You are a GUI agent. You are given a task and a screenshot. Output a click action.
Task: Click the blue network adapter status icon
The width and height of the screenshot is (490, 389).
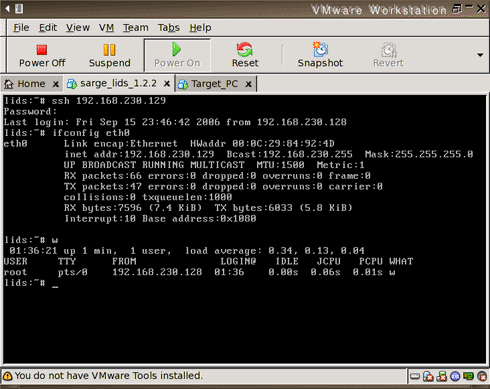[x=455, y=377]
